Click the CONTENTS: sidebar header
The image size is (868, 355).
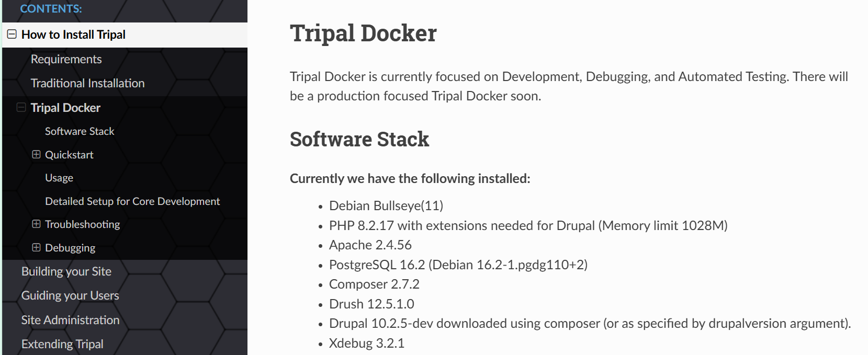point(51,8)
